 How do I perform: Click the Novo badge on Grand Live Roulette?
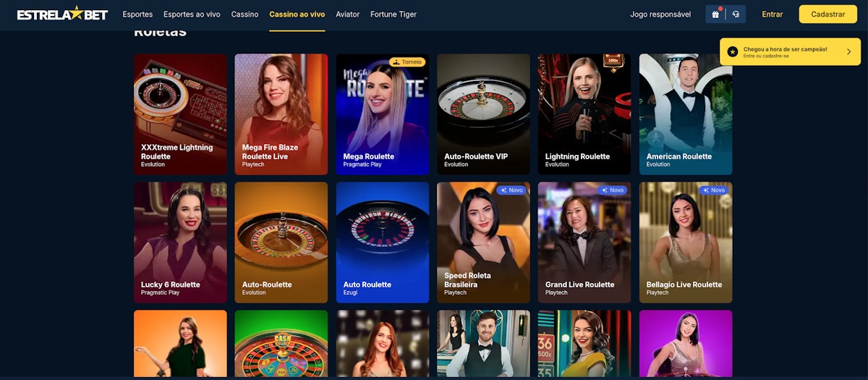pyautogui.click(x=612, y=190)
